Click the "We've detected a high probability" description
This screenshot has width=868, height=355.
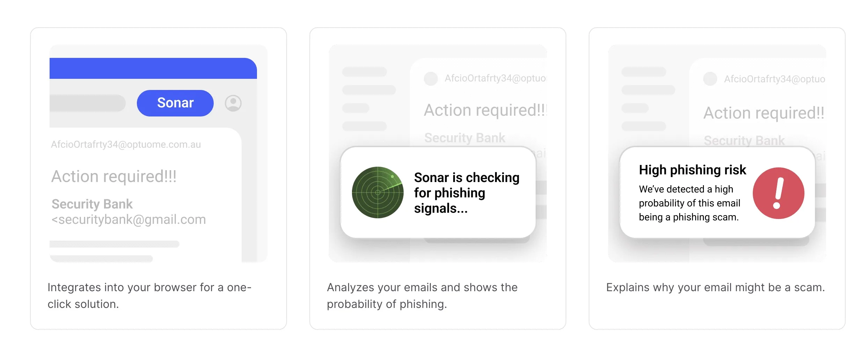689,203
